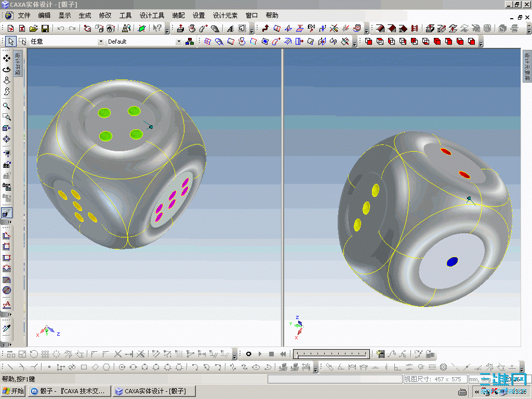This screenshot has width=532, height=399.
Task: Click the line sketch tool
Action: [x=10, y=367]
